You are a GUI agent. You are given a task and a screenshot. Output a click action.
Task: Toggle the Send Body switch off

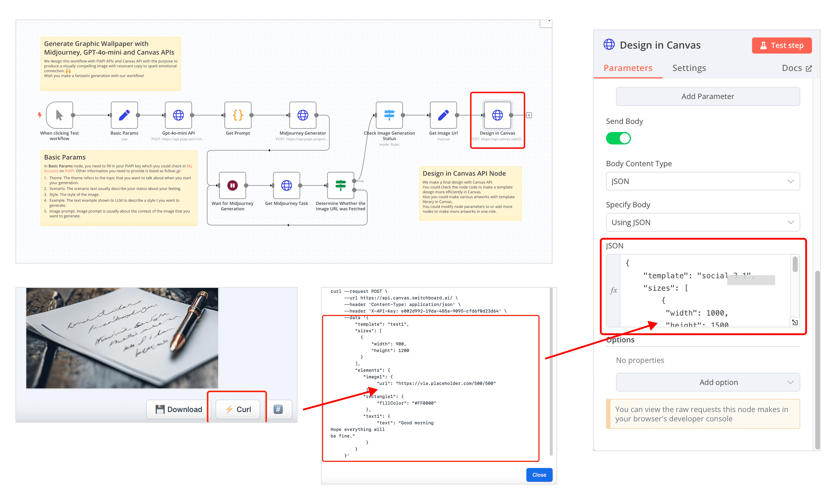pyautogui.click(x=618, y=138)
